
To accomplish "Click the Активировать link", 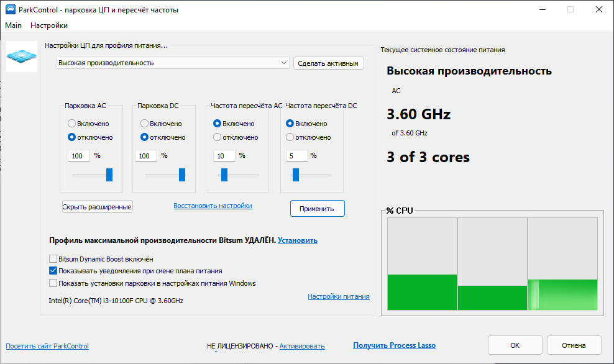I will (302, 346).
